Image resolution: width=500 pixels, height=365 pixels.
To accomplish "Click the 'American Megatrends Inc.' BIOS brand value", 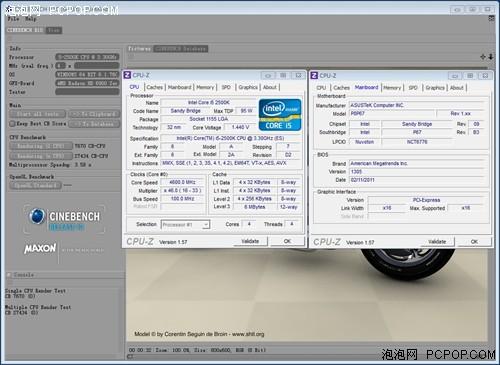I will coord(417,163).
